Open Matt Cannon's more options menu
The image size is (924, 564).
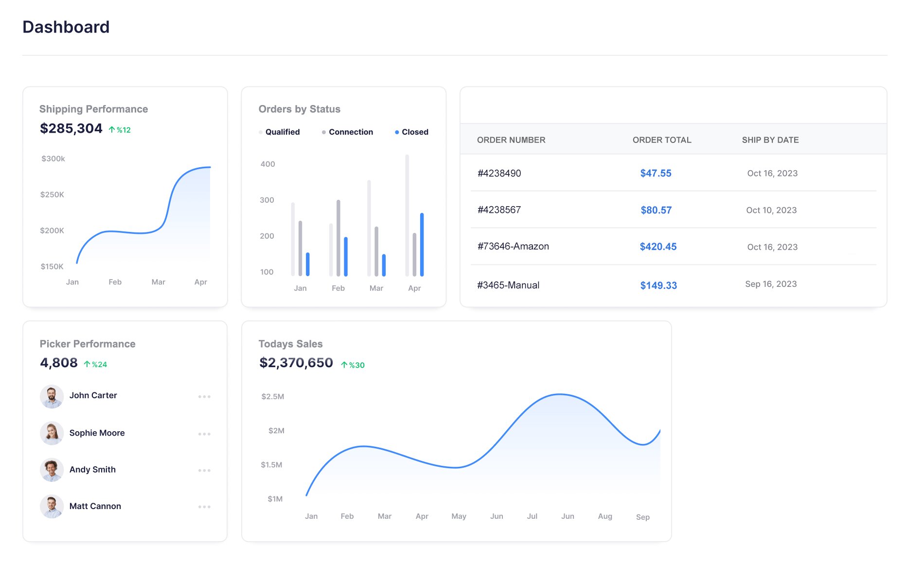[204, 507]
